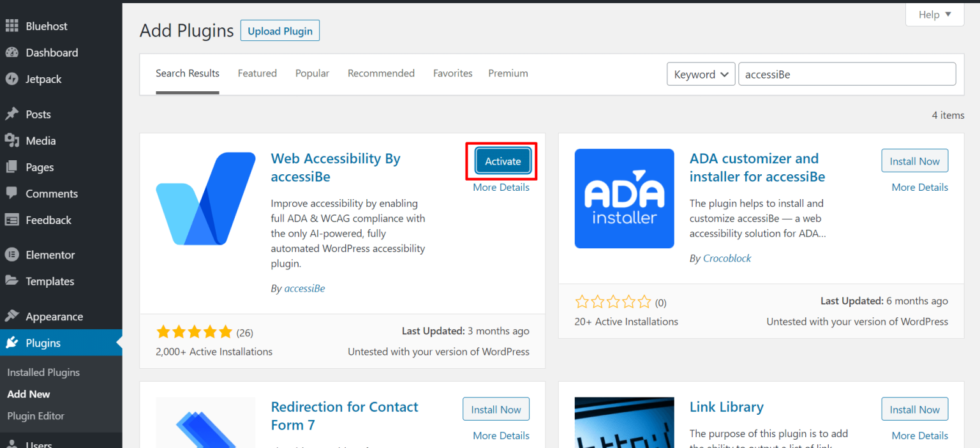Open the Crocoblock author link
Image resolution: width=980 pixels, height=448 pixels.
click(x=727, y=258)
